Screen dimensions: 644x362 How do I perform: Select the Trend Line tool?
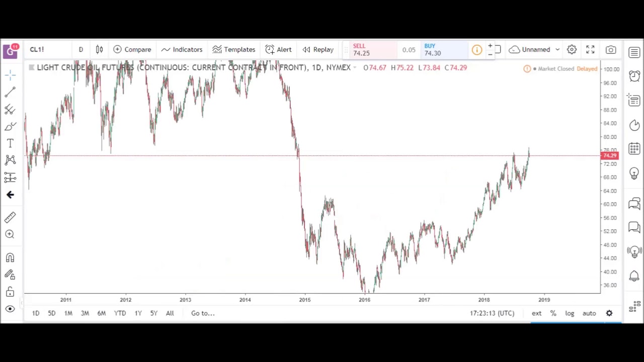(10, 92)
